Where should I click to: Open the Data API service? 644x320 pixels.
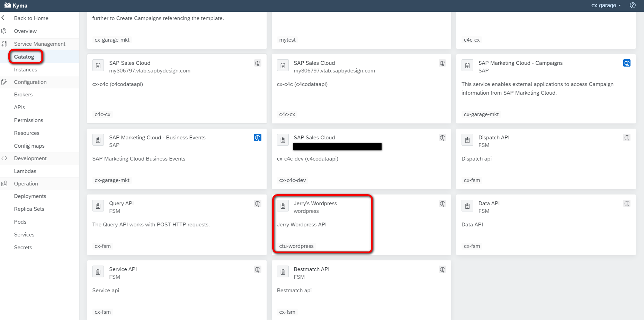pos(489,203)
